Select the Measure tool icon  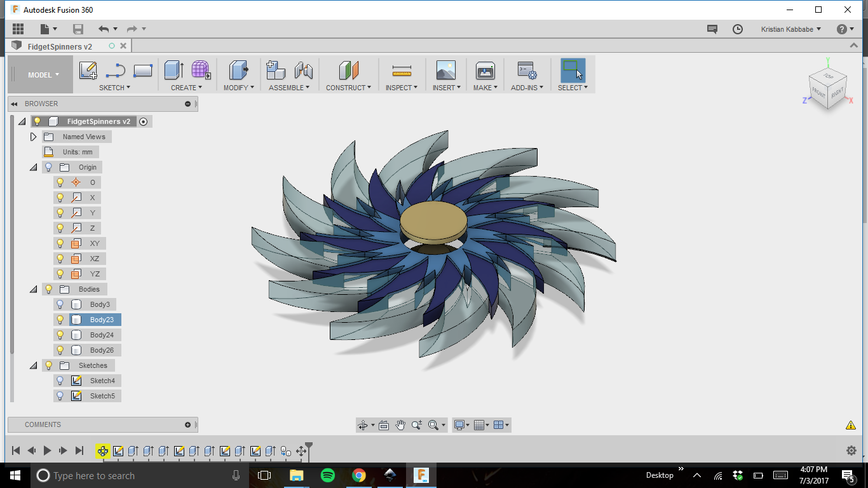402,71
